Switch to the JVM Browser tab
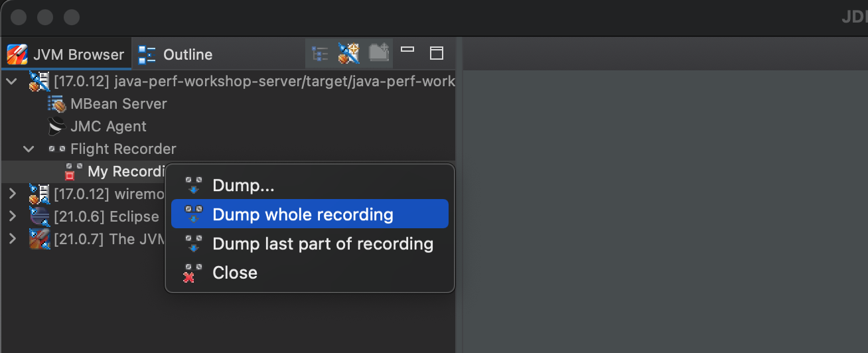This screenshot has width=868, height=353. click(66, 54)
